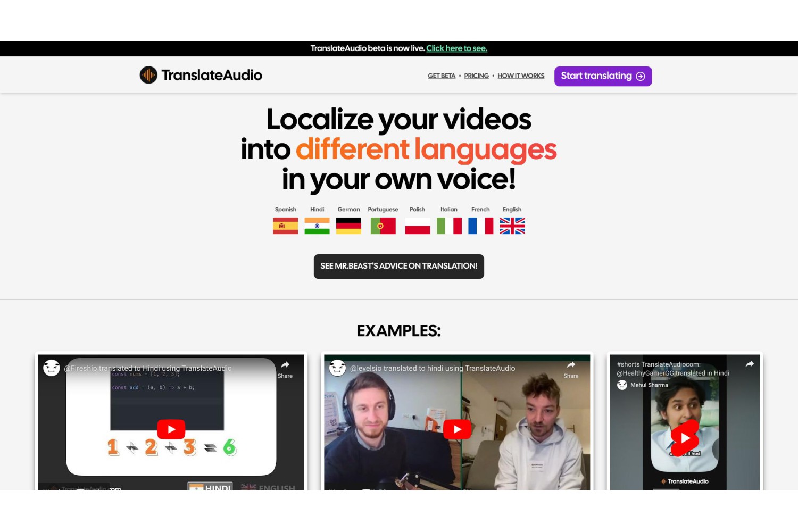Image resolution: width=798 pixels, height=532 pixels.
Task: Select the Polish flag
Action: [418, 226]
